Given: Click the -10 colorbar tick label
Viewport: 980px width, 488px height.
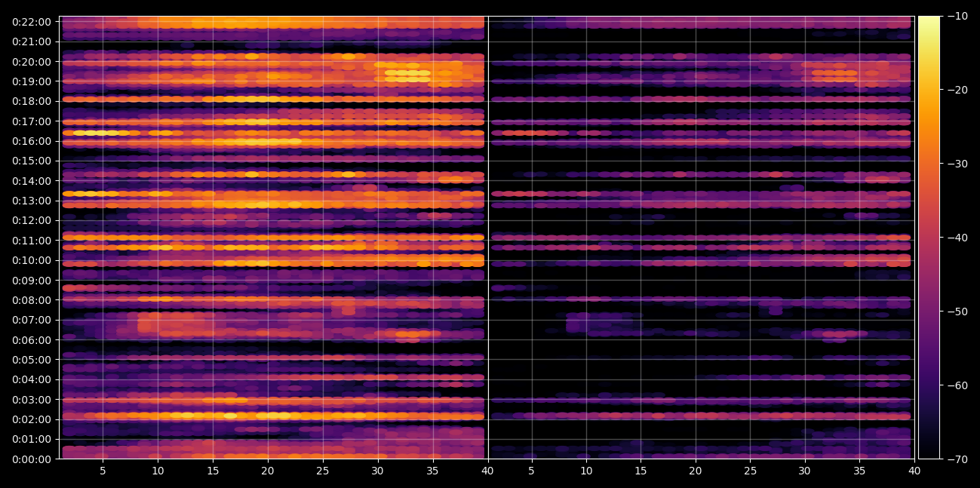Looking at the screenshot, I should pos(957,16).
